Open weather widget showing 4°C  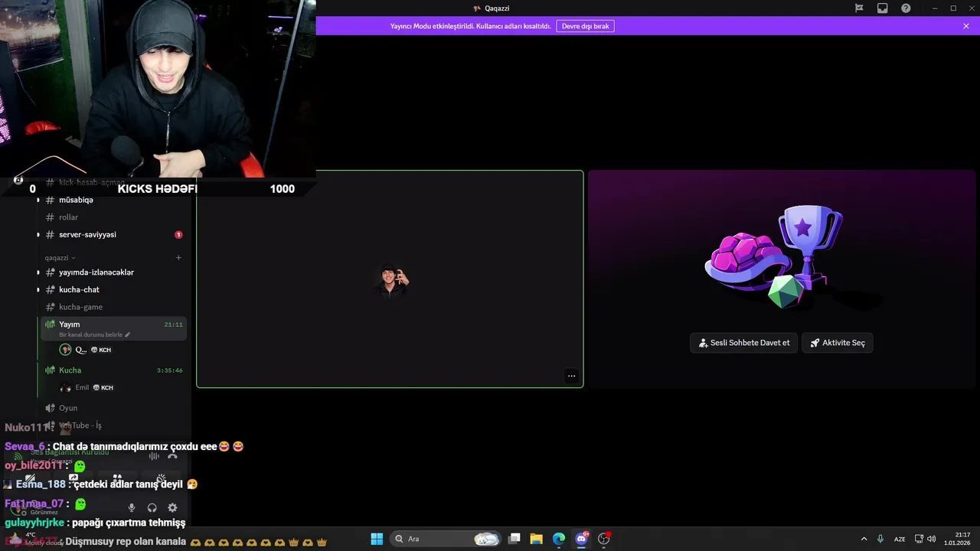point(34,539)
